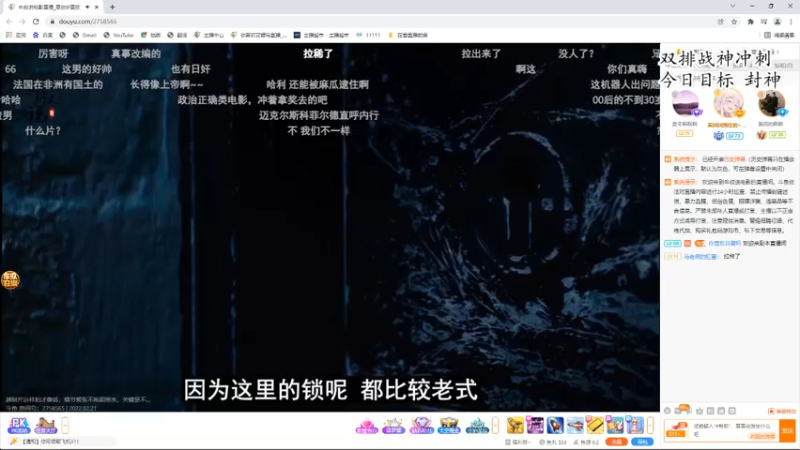Image resolution: width=800 pixels, height=450 pixels.
Task: Toggle the danmaku effect option in chat
Action: [x=782, y=411]
